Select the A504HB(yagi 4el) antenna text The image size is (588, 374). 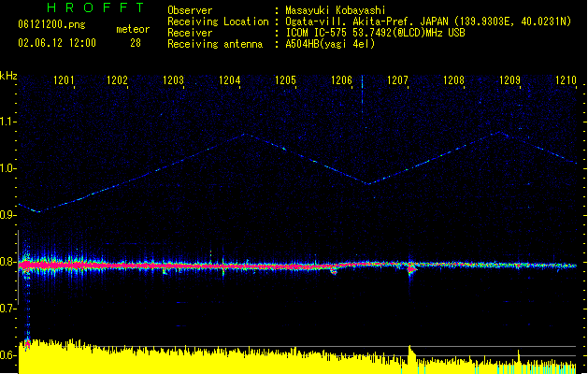tap(330, 44)
